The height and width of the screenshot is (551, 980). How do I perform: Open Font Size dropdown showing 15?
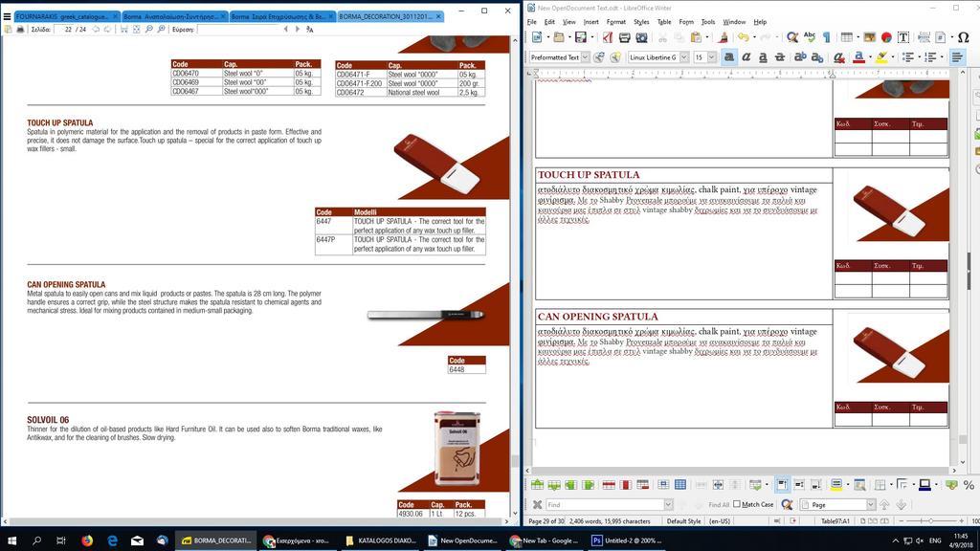click(711, 57)
